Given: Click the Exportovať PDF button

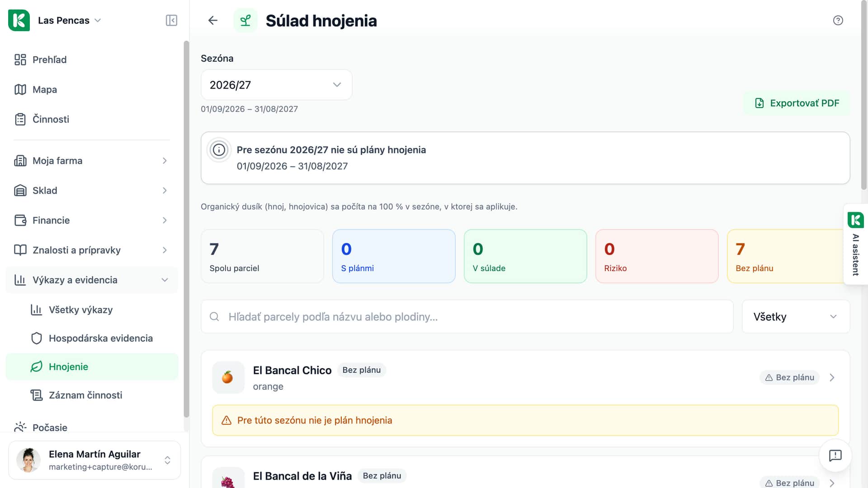Looking at the screenshot, I should (797, 103).
